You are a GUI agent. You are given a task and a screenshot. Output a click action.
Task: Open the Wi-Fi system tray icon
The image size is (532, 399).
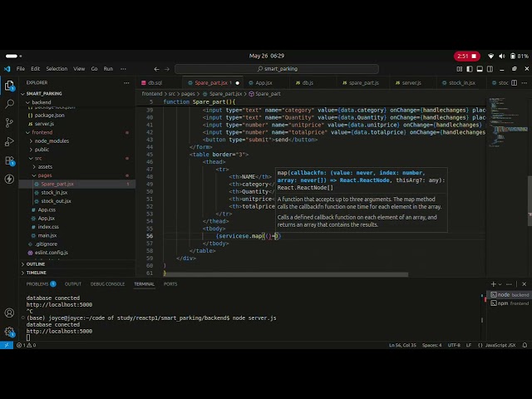[x=490, y=56]
